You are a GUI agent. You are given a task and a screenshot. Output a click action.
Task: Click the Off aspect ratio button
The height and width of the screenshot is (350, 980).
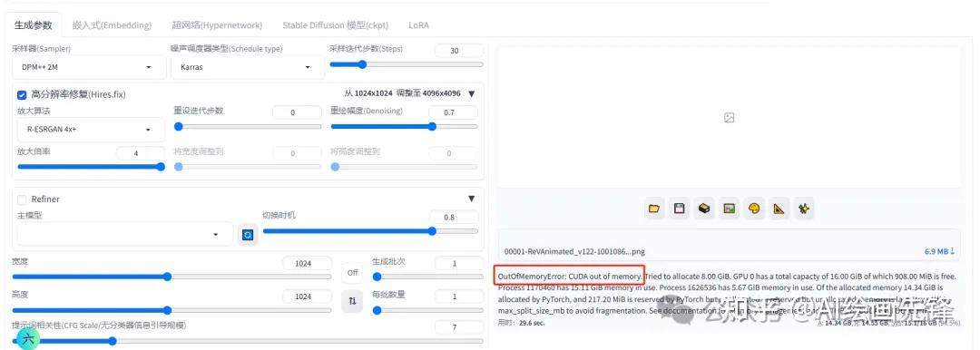tap(352, 273)
